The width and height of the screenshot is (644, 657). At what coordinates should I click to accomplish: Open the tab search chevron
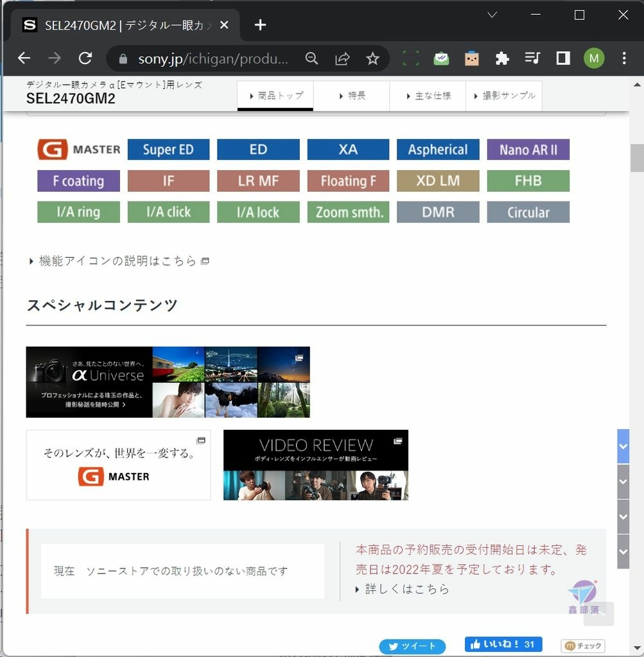[x=492, y=15]
